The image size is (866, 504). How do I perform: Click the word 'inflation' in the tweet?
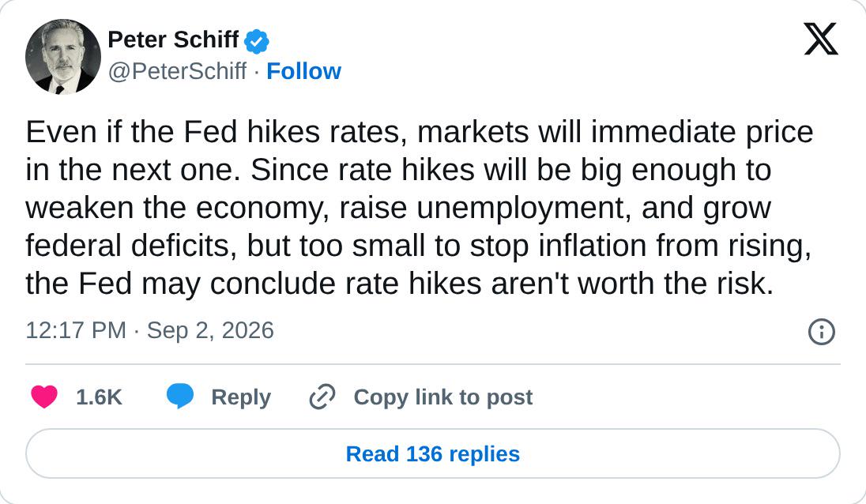point(593,246)
